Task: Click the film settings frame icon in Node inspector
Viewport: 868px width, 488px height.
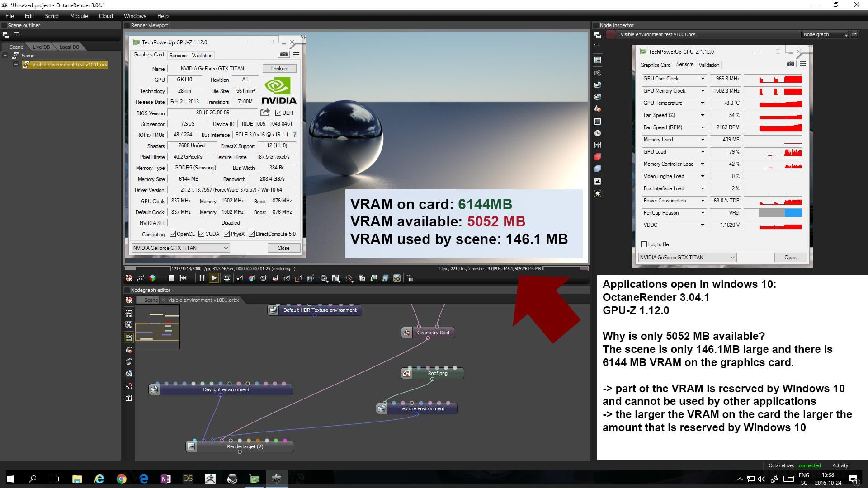Action: (598, 122)
